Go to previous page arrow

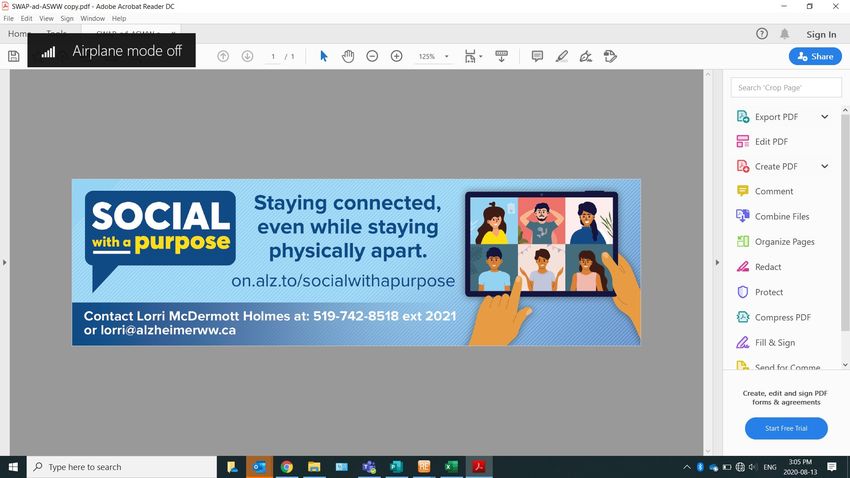click(223, 56)
